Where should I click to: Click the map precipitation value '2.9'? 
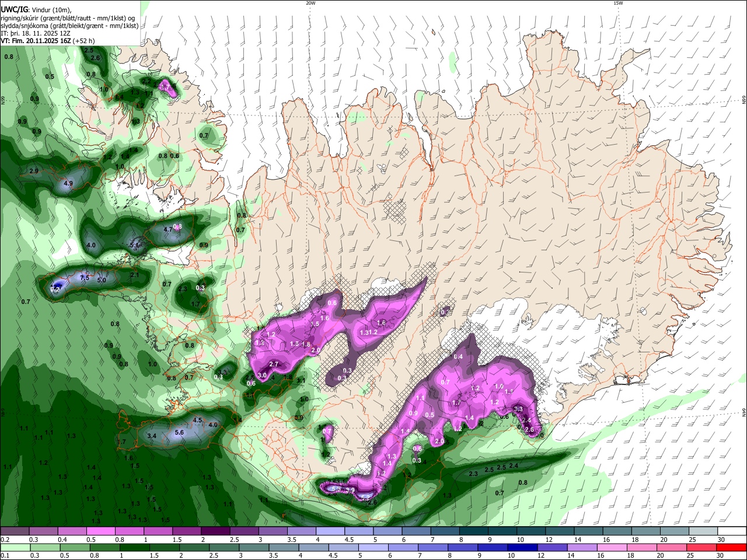click(x=34, y=171)
